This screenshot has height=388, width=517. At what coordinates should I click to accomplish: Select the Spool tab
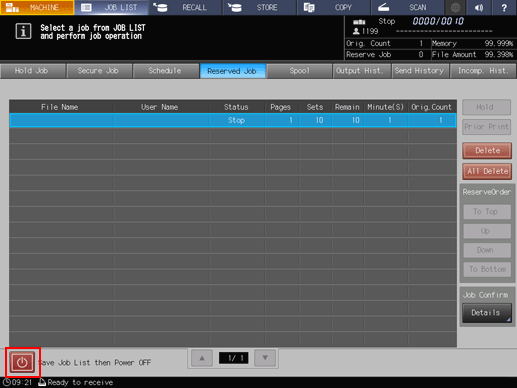coord(299,71)
